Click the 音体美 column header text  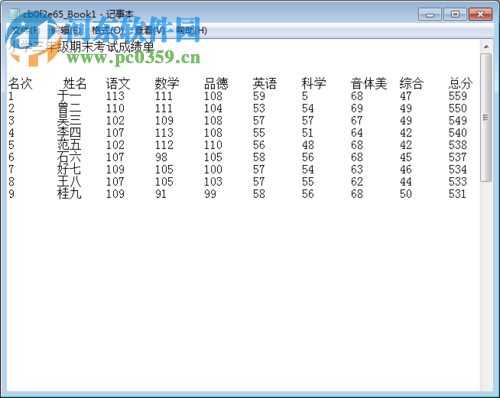[369, 83]
